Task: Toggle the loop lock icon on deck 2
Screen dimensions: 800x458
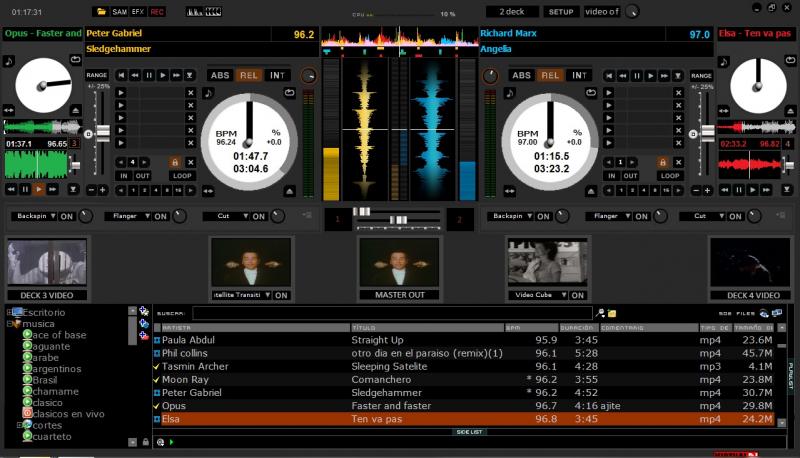Action: point(663,162)
